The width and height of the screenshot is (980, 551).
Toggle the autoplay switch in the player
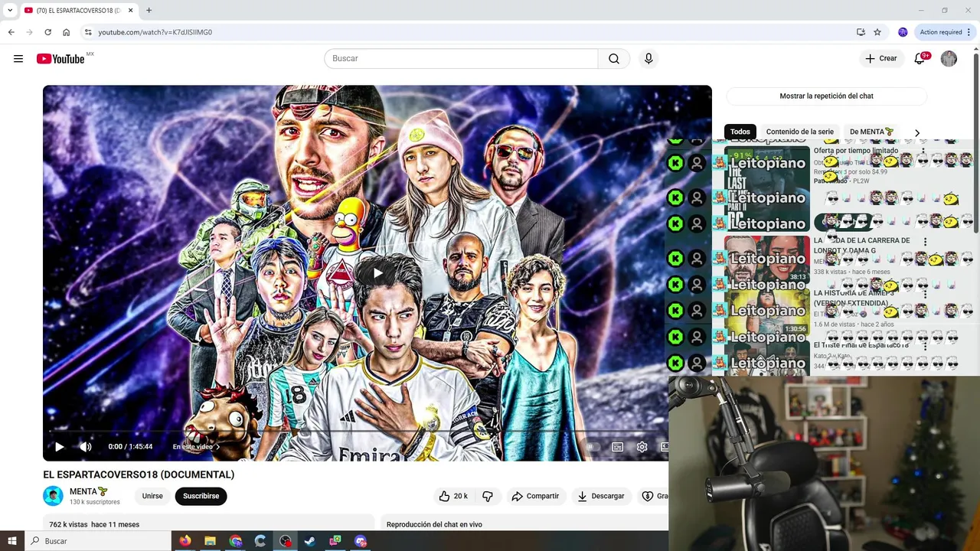coord(590,447)
